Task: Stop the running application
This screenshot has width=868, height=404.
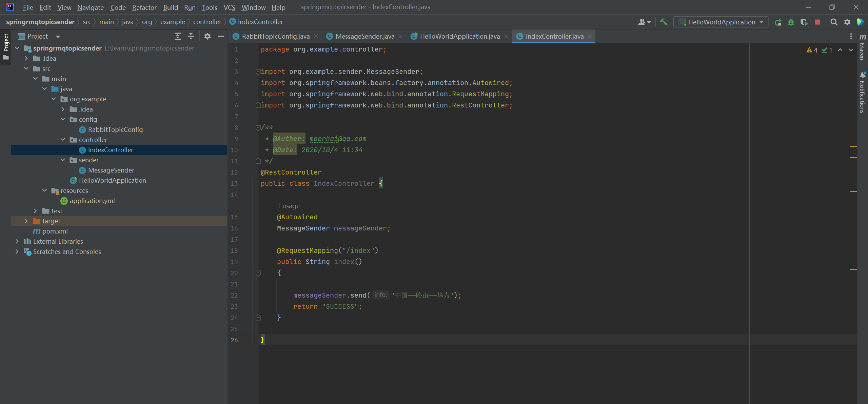Action: pos(817,22)
